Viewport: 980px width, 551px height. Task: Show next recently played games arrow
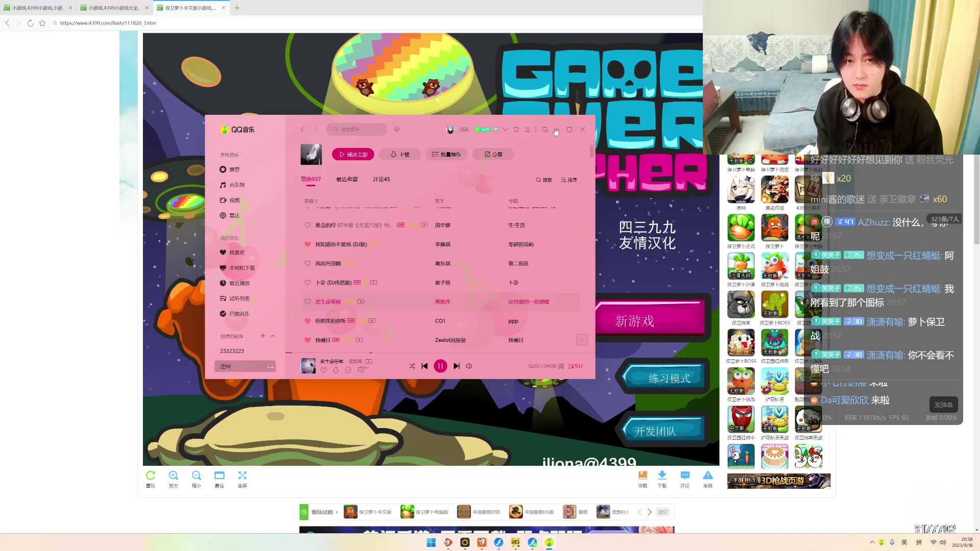click(650, 512)
